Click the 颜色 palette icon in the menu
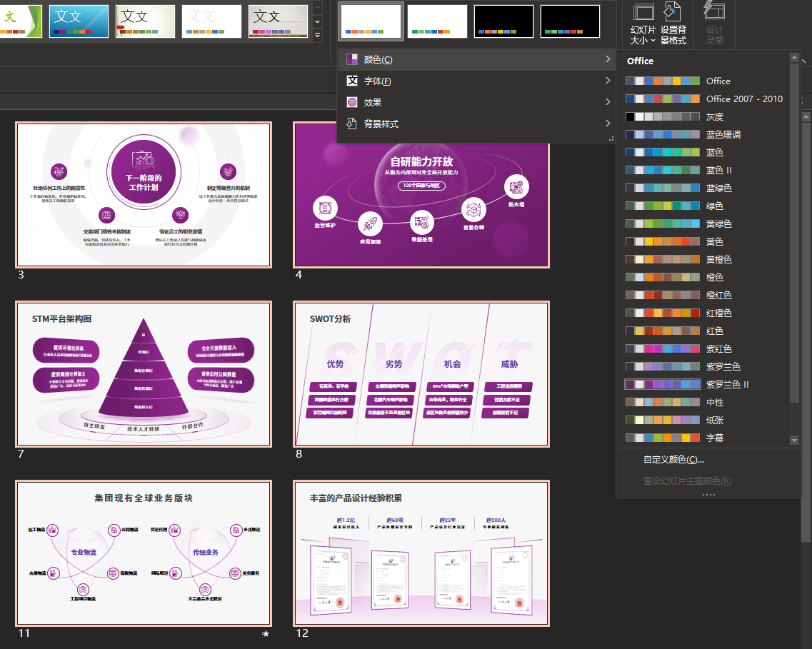812x649 pixels. (352, 59)
